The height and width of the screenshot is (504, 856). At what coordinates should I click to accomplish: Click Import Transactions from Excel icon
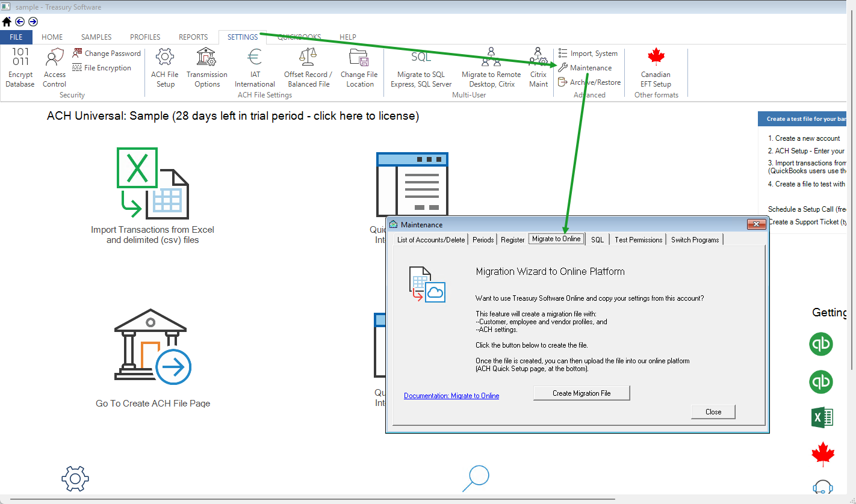point(152,183)
